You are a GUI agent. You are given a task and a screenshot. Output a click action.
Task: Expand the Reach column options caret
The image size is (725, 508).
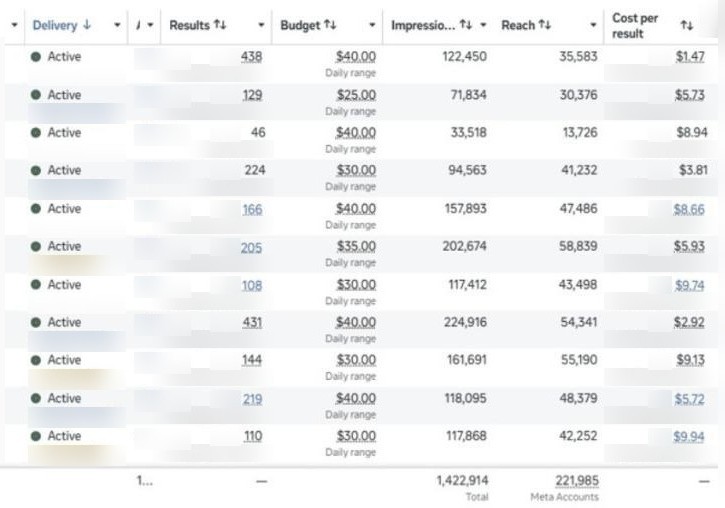tap(593, 25)
